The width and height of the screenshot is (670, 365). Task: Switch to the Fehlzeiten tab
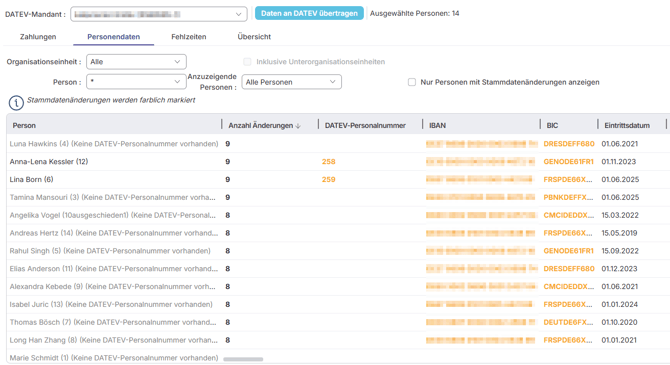pyautogui.click(x=188, y=37)
